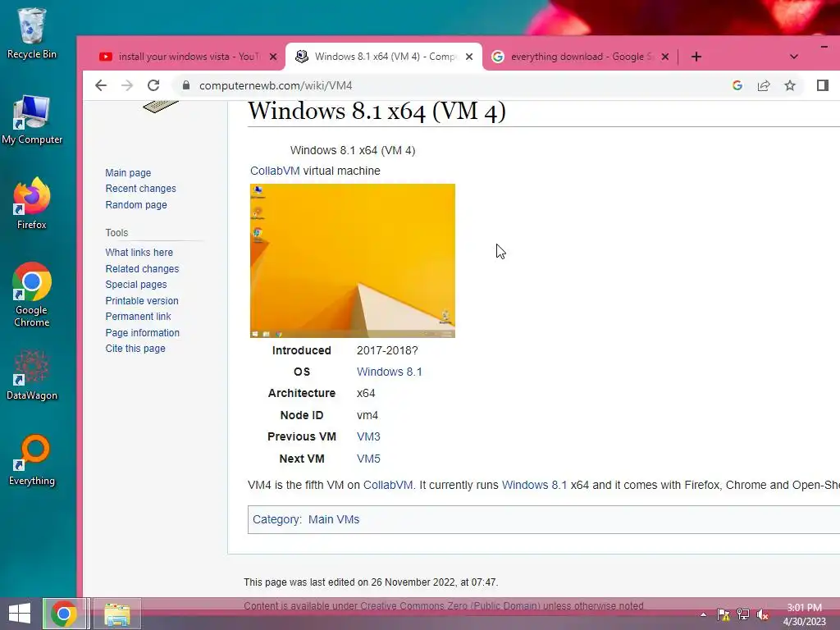Open the Recycle Bin desktop icon
The height and width of the screenshot is (630, 840).
(x=32, y=33)
